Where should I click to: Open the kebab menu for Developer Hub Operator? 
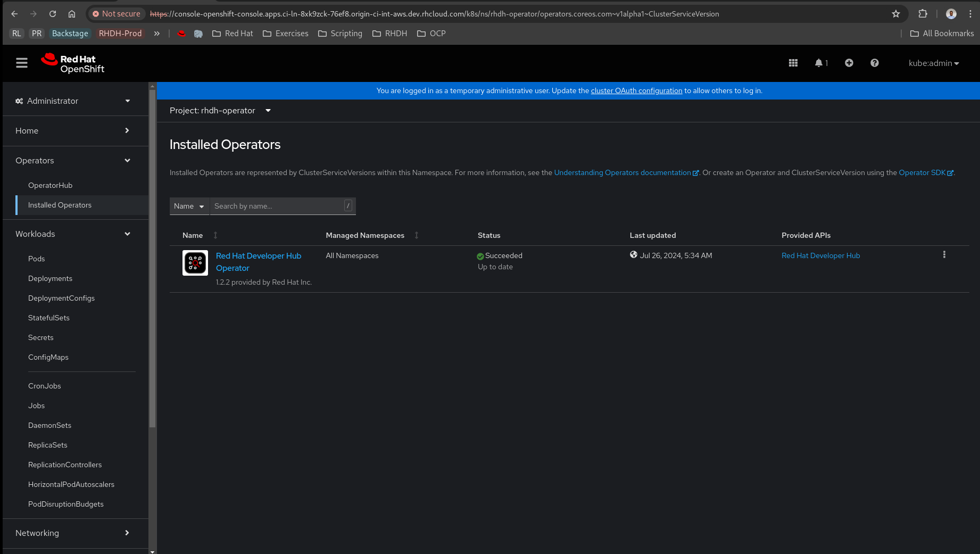click(944, 255)
